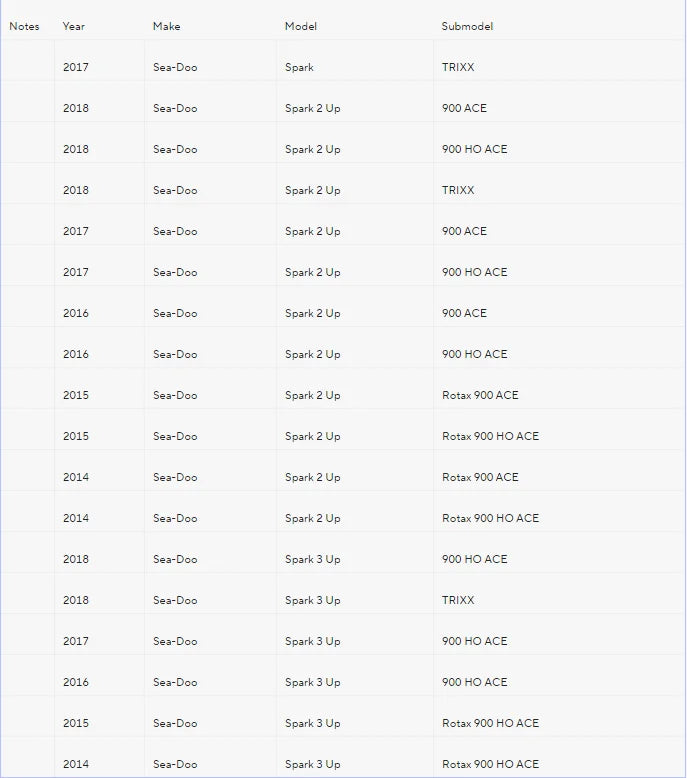Click 2015 Spark 2 Up Rotax 900 HO ACE
This screenshot has width=687, height=778.
[x=491, y=436]
